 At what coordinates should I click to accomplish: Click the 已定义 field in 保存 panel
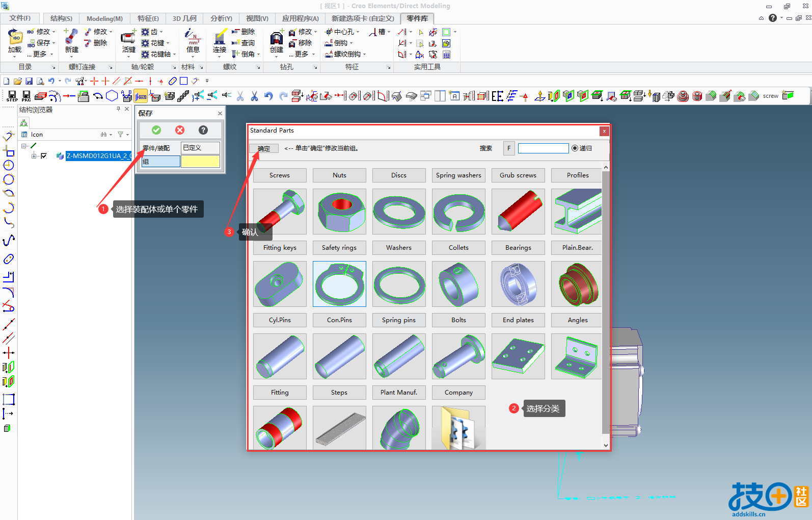(201, 148)
